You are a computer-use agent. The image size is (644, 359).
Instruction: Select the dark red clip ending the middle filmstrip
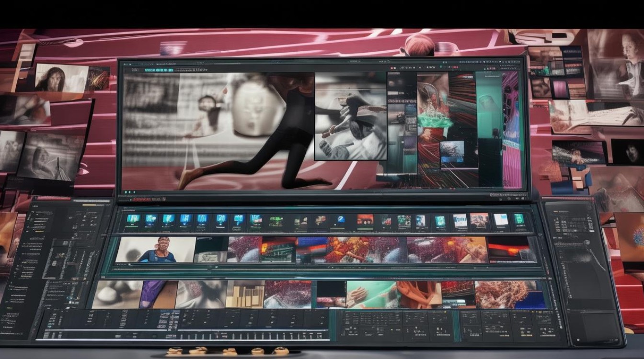[512, 250]
